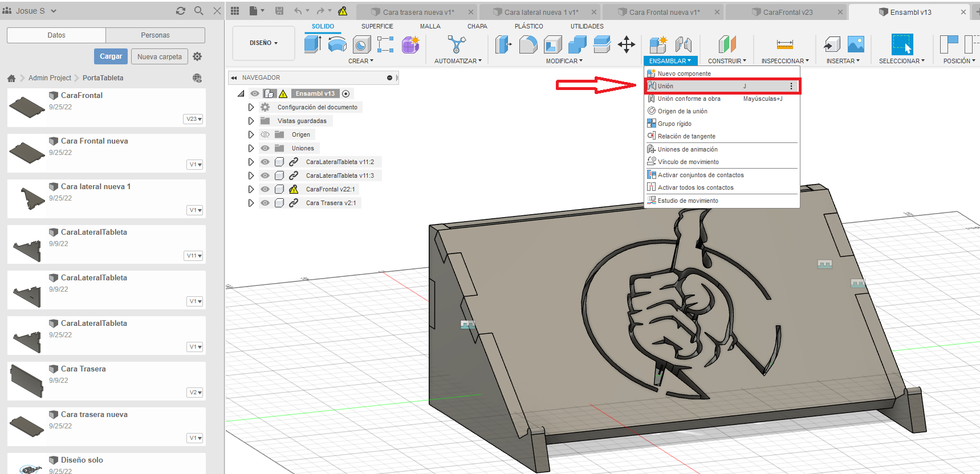
Task: Expand Configuración del documento node
Action: pyautogui.click(x=251, y=107)
